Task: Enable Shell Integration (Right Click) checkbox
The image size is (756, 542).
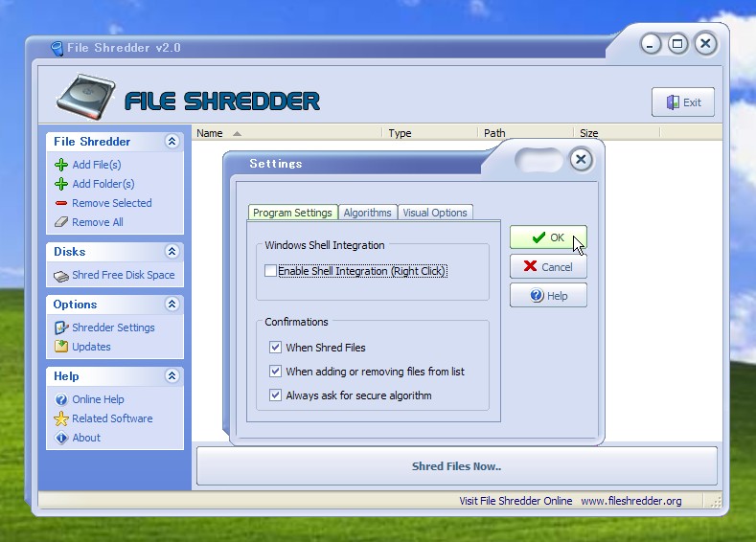Action: coord(270,271)
